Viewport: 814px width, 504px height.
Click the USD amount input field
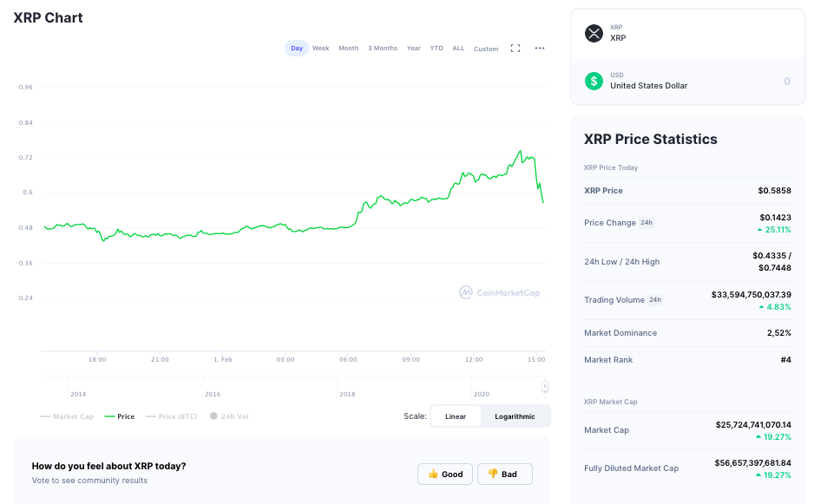tap(746, 82)
